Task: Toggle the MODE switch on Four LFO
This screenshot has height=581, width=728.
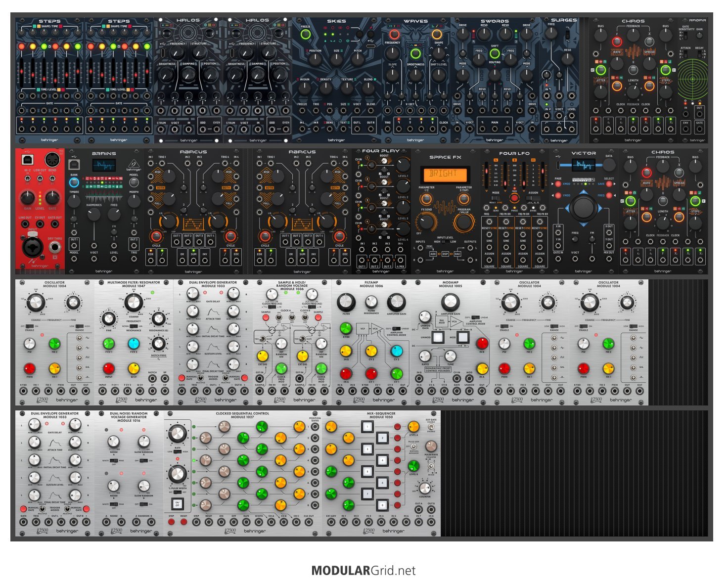Action: pyautogui.click(x=496, y=197)
